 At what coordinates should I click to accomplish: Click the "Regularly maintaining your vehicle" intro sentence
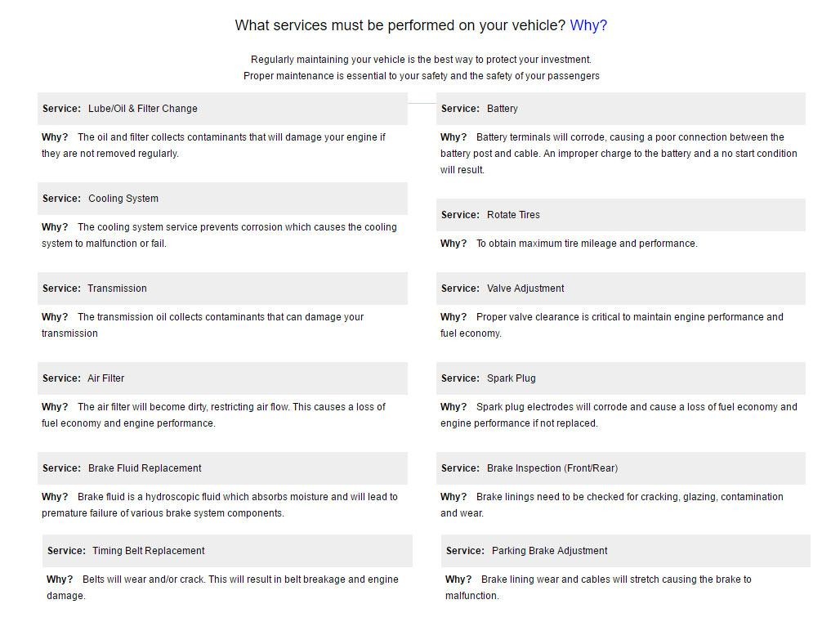[421, 60]
